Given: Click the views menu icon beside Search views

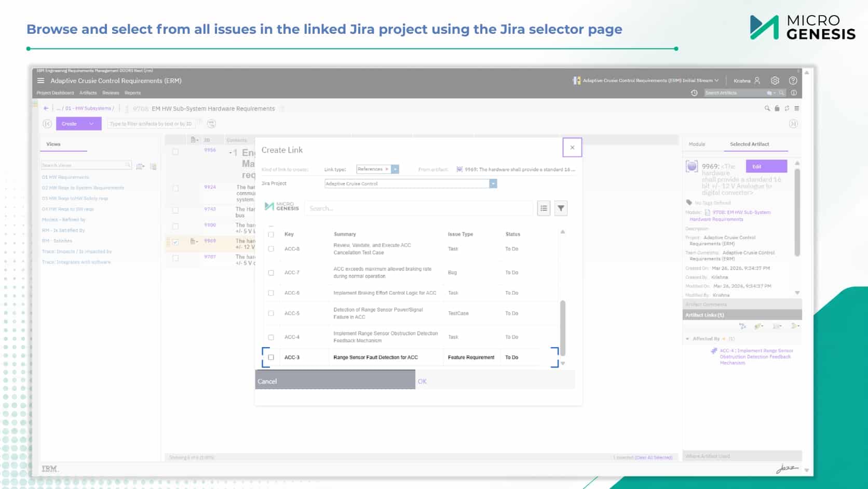Looking at the screenshot, I should [140, 166].
